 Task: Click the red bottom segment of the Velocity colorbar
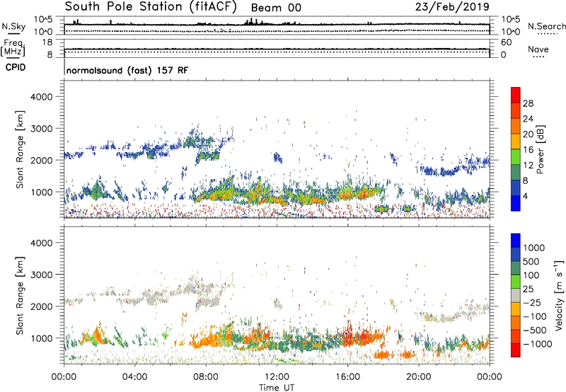point(516,350)
